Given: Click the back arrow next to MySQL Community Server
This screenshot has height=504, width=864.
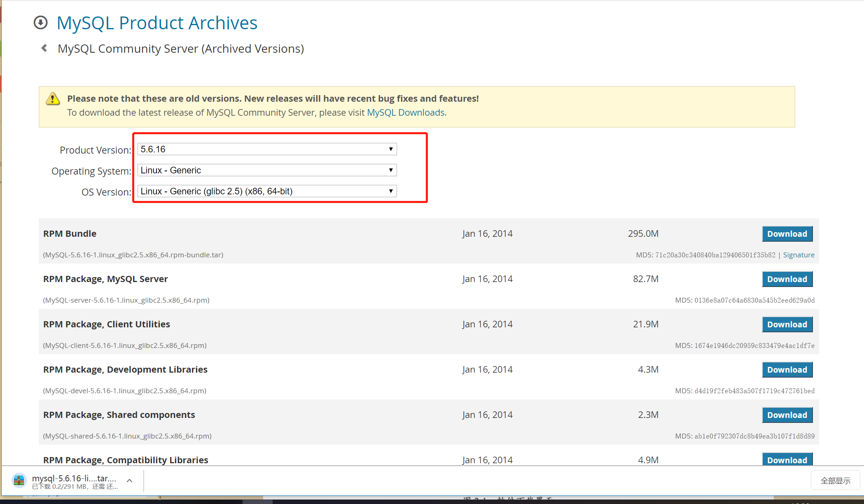Looking at the screenshot, I should pos(44,48).
